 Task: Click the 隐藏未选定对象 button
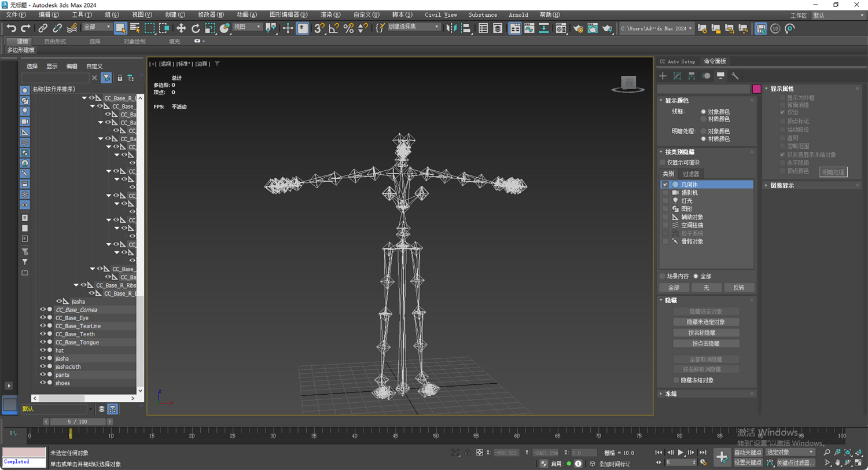pos(706,322)
